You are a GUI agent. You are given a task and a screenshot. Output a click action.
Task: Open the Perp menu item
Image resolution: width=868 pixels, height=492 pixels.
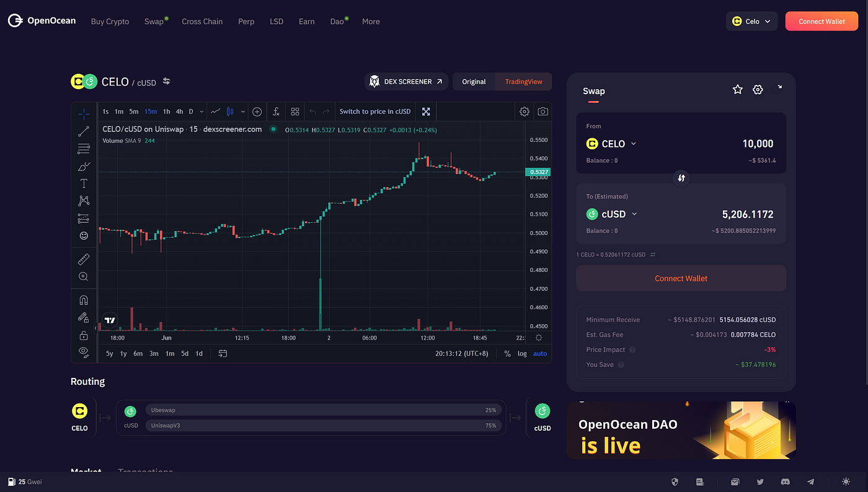[246, 21]
